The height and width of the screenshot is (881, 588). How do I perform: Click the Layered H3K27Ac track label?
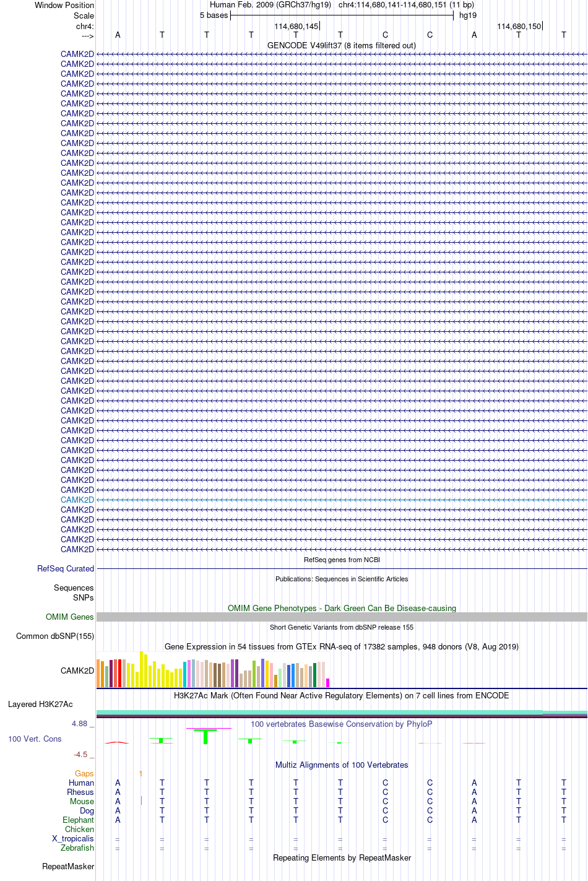tap(40, 704)
